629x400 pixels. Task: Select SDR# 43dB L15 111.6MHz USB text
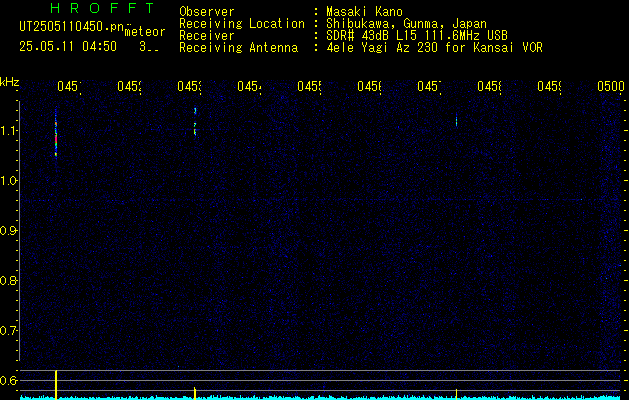[417, 36]
